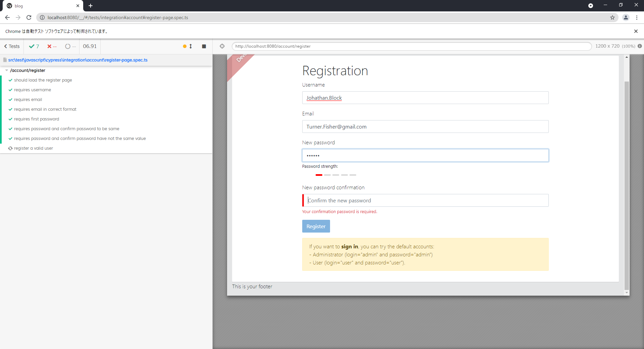Focus the Username input field
This screenshot has width=644, height=349.
click(x=425, y=98)
